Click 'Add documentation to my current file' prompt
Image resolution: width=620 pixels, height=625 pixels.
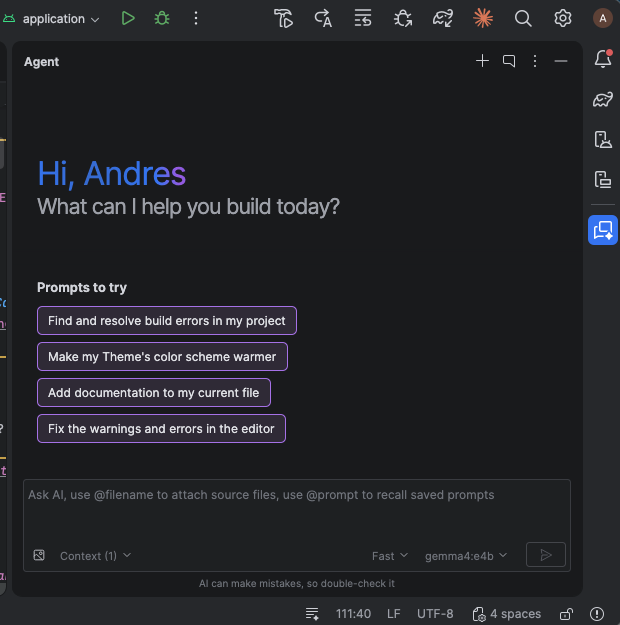tap(154, 393)
